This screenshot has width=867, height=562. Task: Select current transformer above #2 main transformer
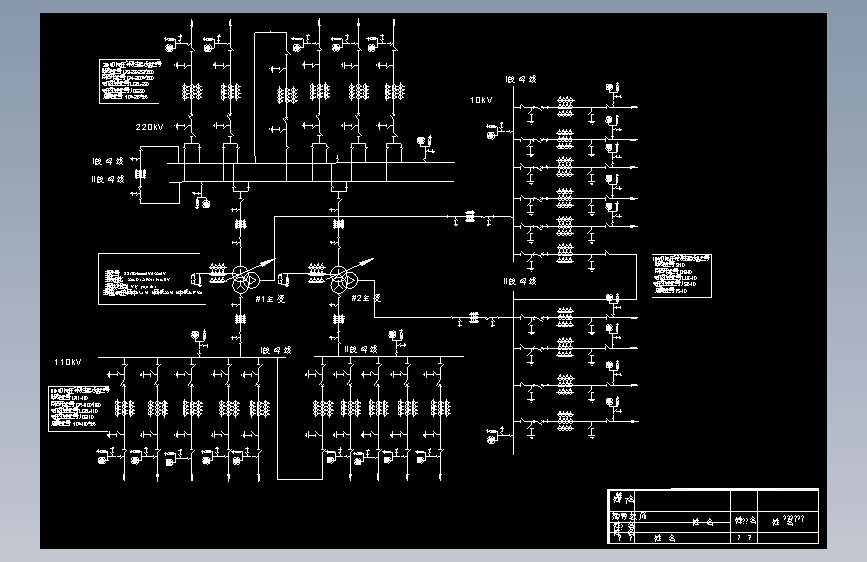tap(338, 224)
